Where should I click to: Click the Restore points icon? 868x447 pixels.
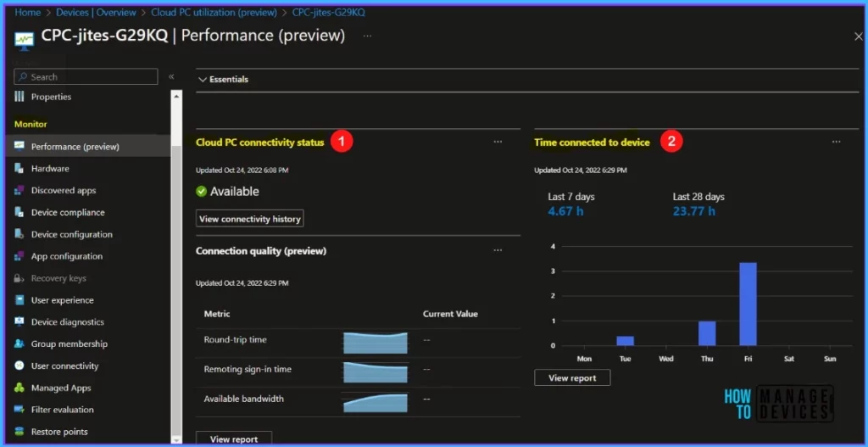(19, 432)
